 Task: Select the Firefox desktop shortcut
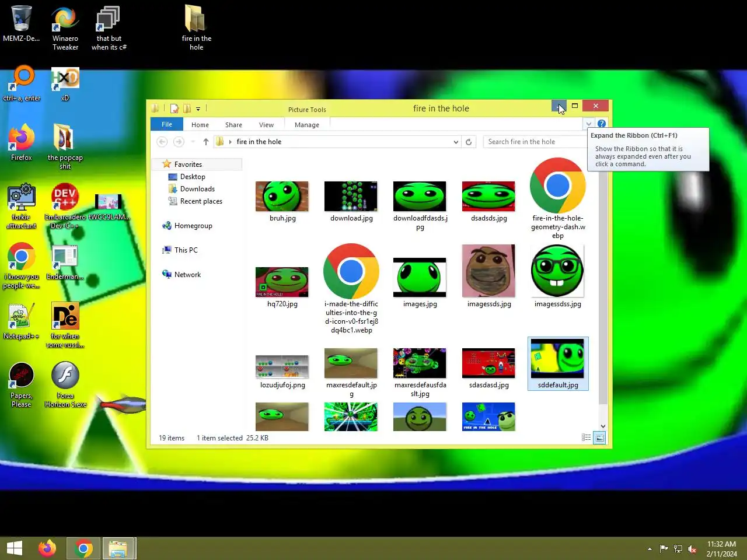(22, 142)
